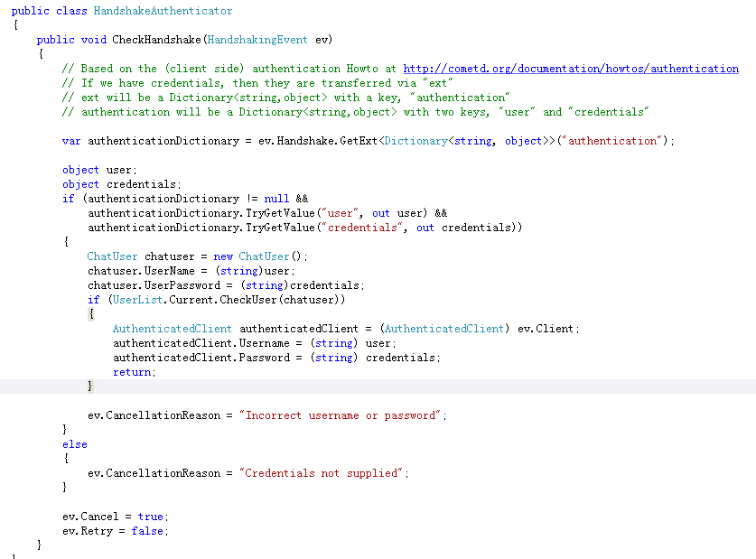Click comment line starting 'ext will be a Dictionary'
The height and width of the screenshot is (559, 756).
point(286,98)
